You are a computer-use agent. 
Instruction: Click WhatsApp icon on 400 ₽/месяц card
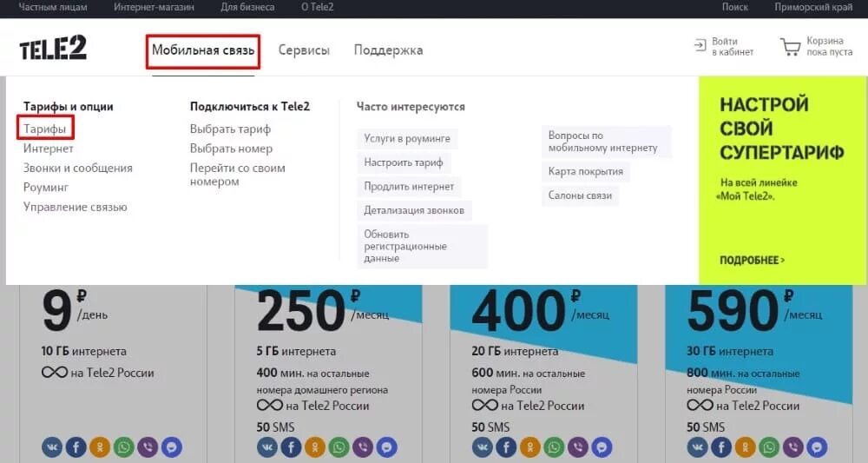(x=554, y=447)
